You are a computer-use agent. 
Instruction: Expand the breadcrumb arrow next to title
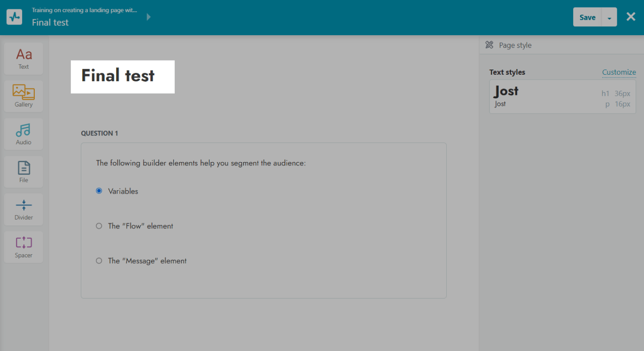point(149,17)
